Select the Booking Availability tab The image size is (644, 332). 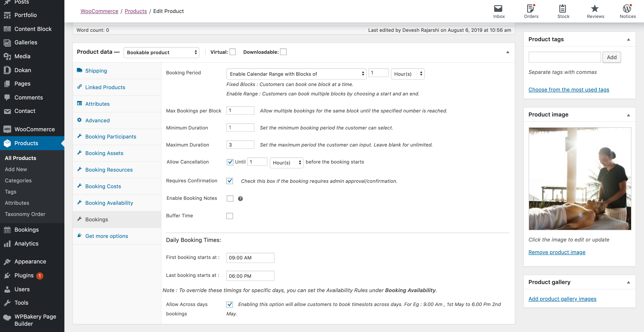coord(109,203)
